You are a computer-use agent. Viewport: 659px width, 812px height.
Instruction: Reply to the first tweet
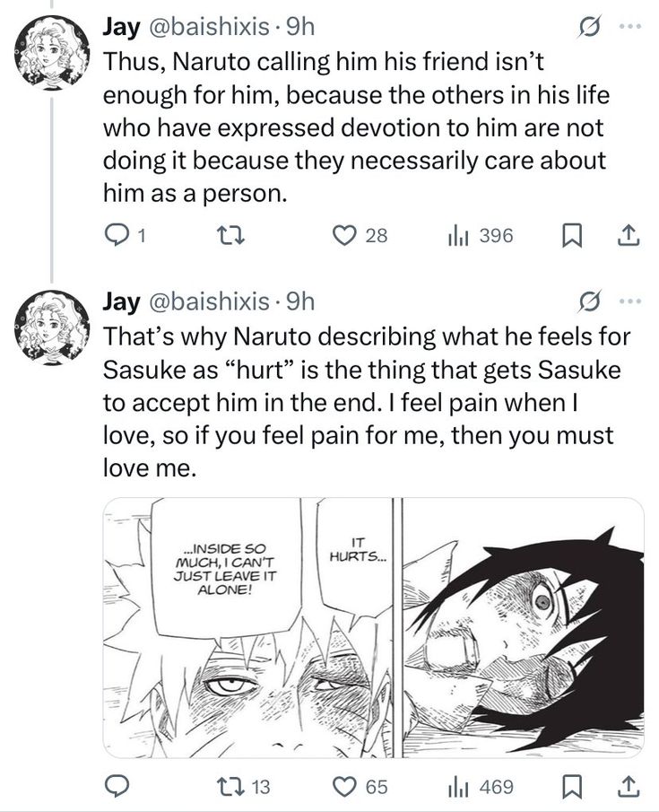point(117,235)
